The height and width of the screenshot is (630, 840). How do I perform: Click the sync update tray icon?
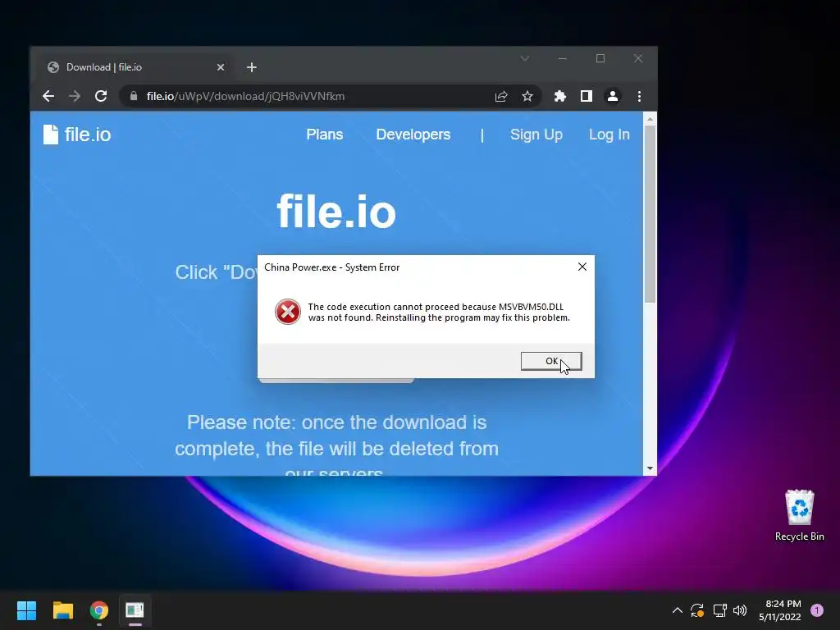click(697, 610)
